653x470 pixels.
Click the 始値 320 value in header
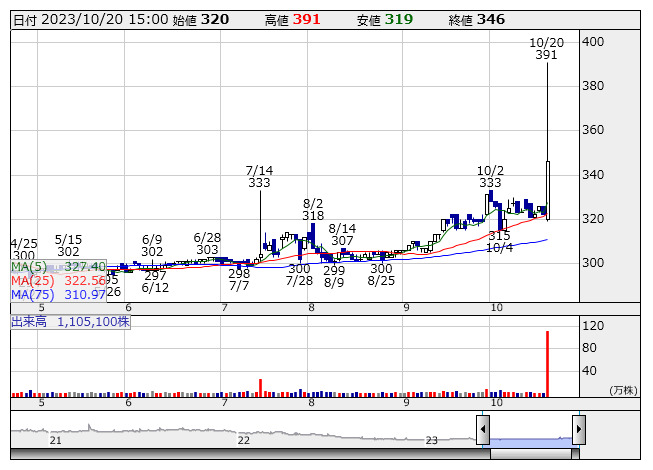click(x=200, y=20)
